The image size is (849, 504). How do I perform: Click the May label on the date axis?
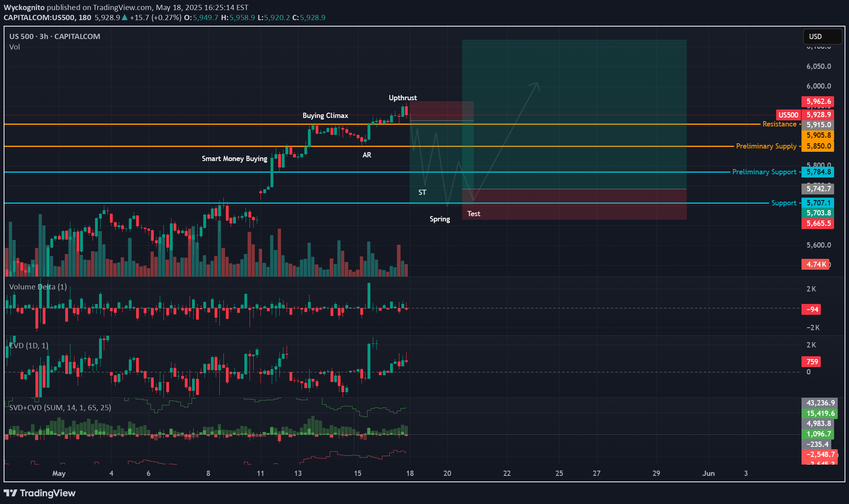pyautogui.click(x=59, y=473)
